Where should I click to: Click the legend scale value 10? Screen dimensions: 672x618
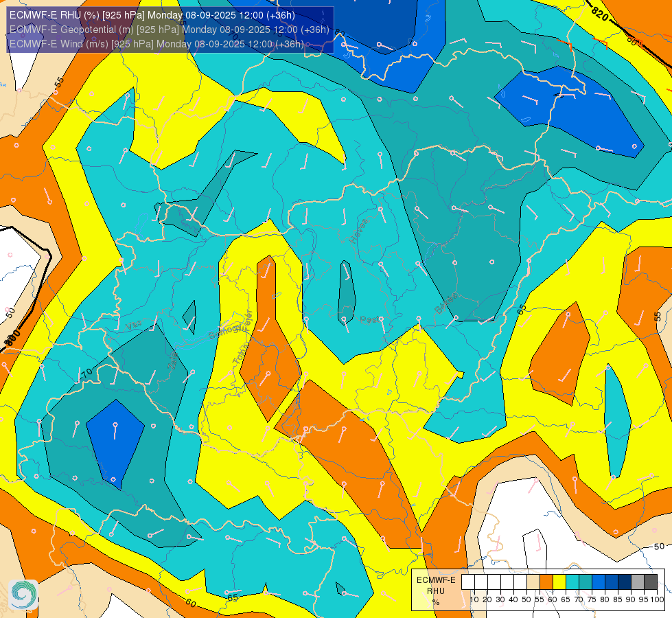474,599
